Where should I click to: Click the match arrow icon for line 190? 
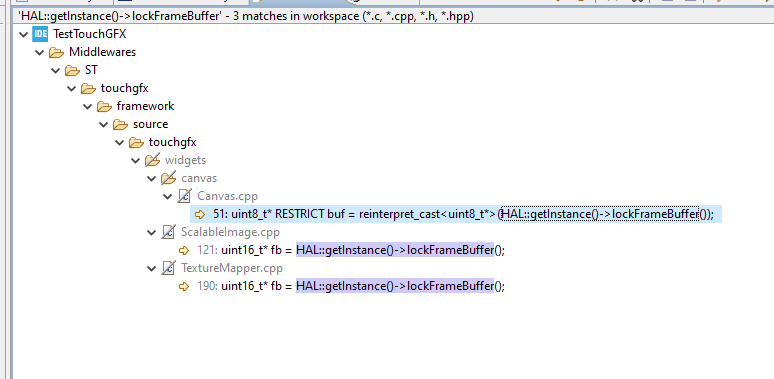(184, 286)
